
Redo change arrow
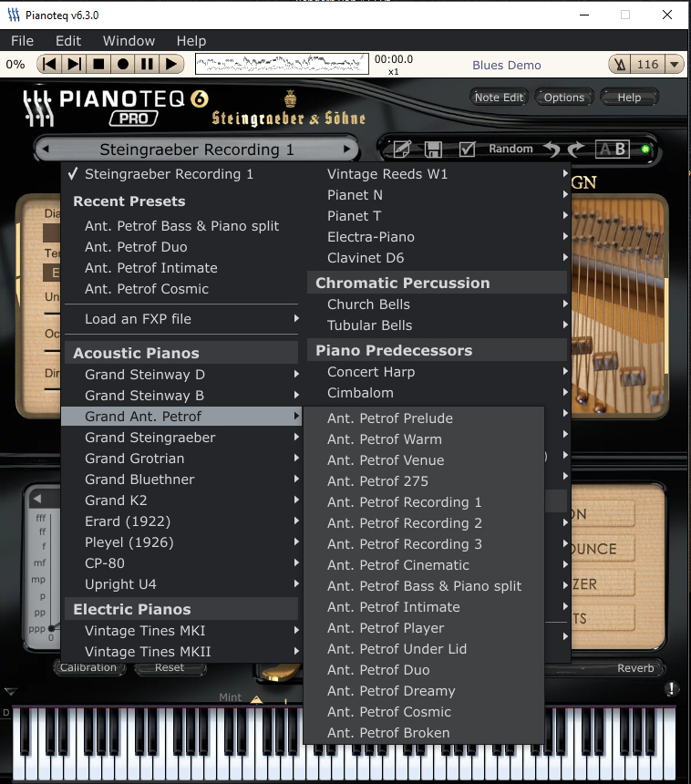576,149
